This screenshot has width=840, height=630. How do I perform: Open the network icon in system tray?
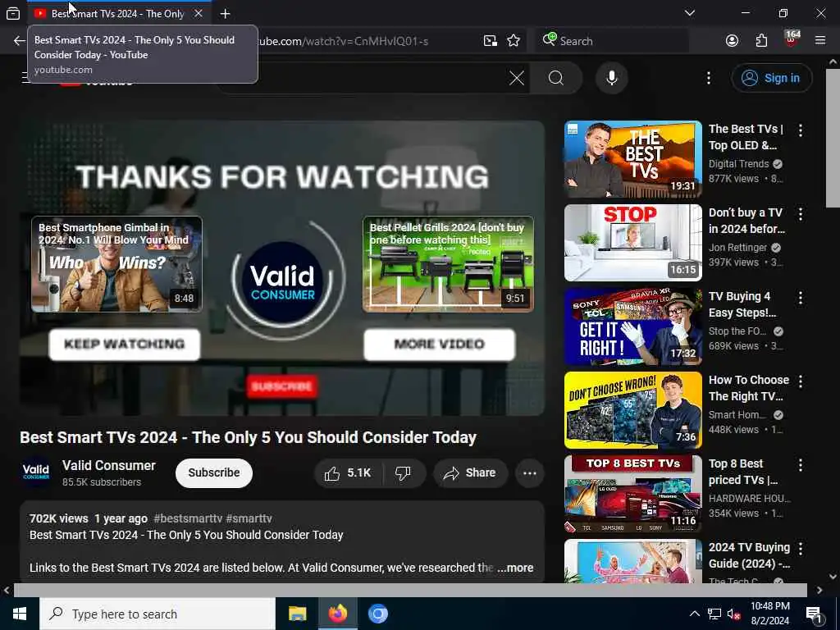[714, 614]
